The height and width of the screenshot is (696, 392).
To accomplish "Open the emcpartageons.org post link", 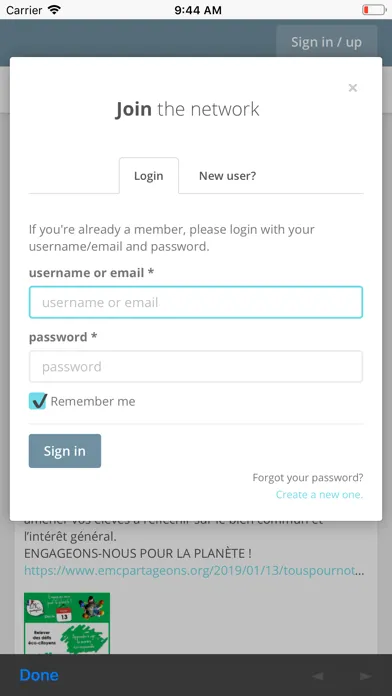I will point(194,571).
